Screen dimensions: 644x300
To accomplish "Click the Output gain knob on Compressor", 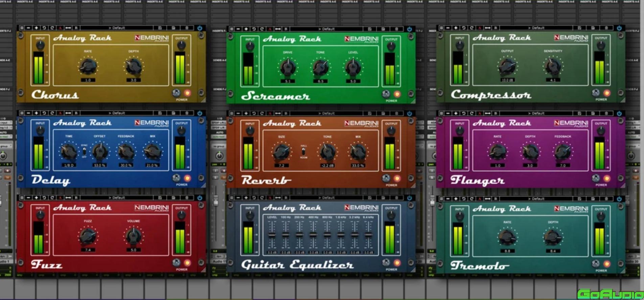I will (x=601, y=45).
